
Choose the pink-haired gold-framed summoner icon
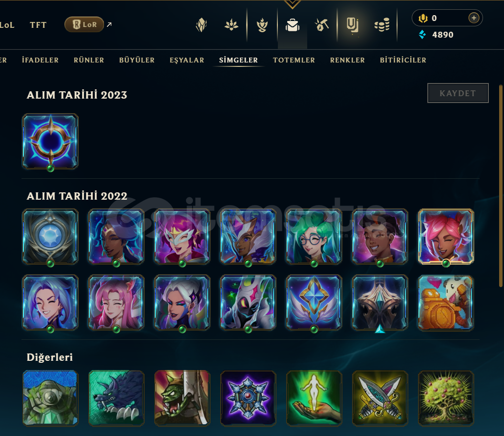coord(446,237)
